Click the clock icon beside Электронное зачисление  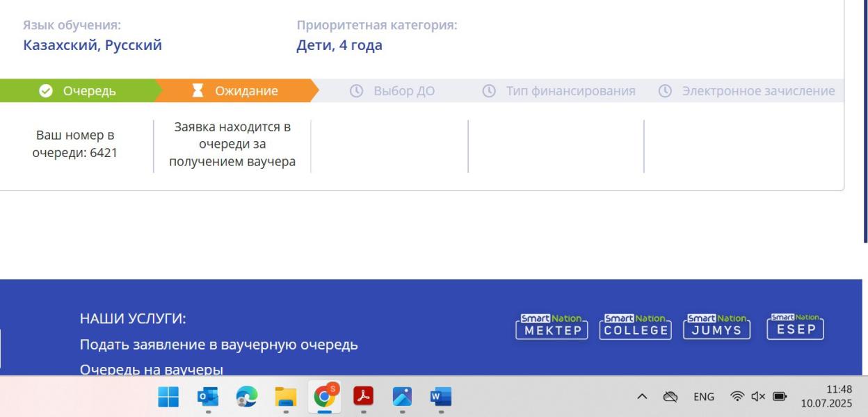[x=666, y=91]
